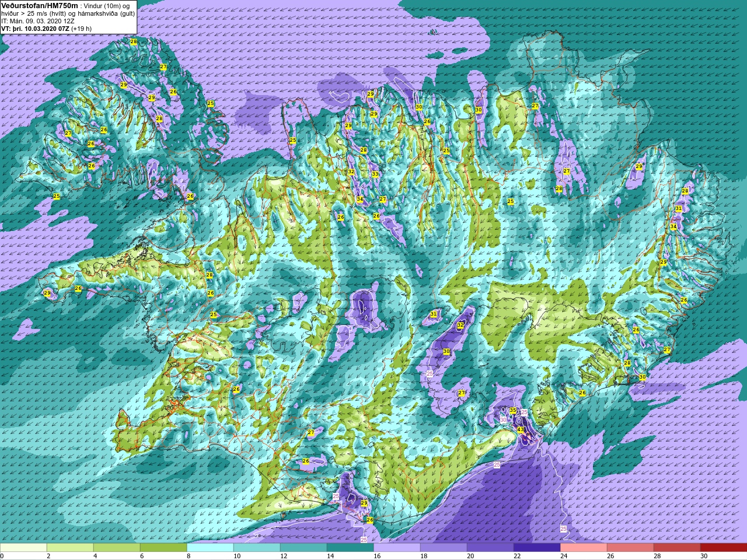Pick the 20–22 m/s violet legend swatch
The height and width of the screenshot is (560, 747).
click(x=490, y=548)
